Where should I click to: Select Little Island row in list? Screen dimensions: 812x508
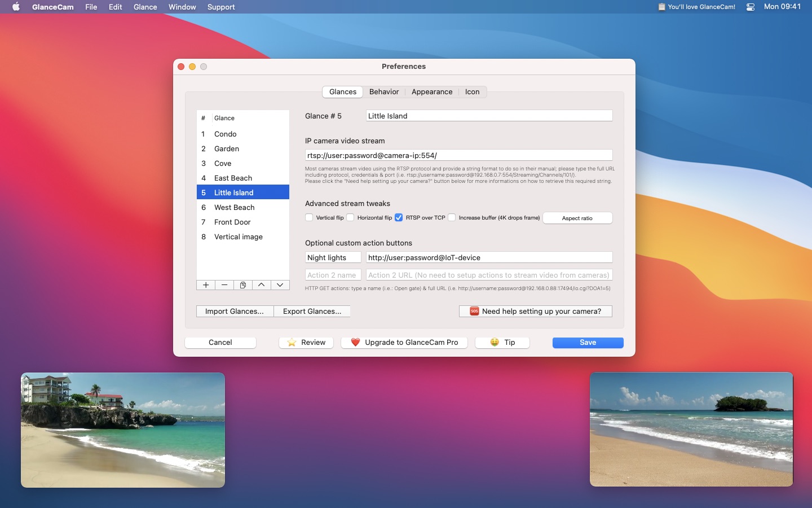pos(243,192)
